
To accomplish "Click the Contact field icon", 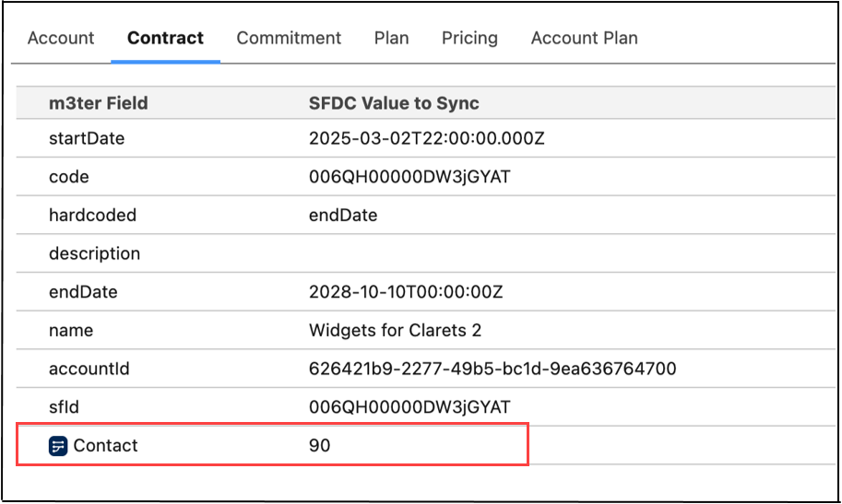I will [x=58, y=446].
